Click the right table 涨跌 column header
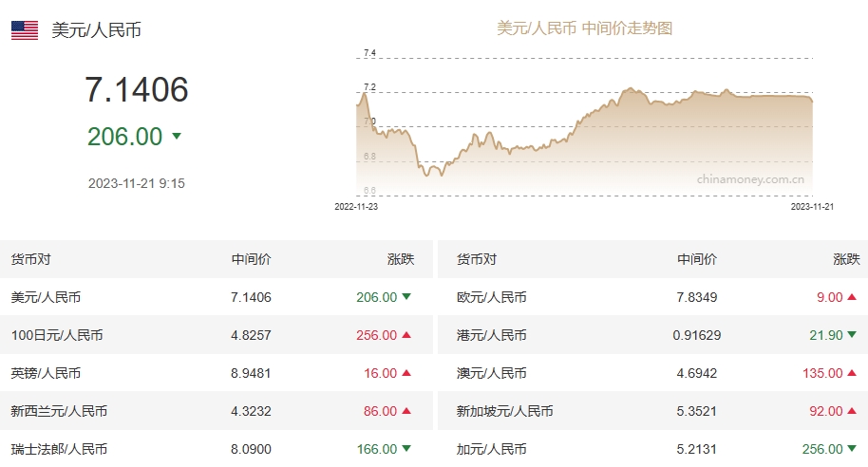This screenshot has height=467, width=868. pyautogui.click(x=846, y=259)
